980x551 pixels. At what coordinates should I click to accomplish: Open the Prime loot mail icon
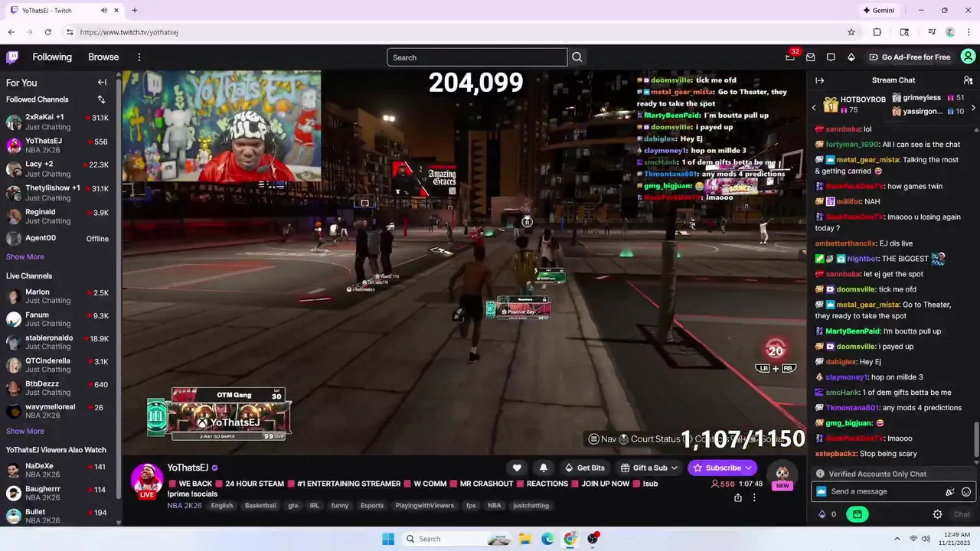click(x=811, y=57)
